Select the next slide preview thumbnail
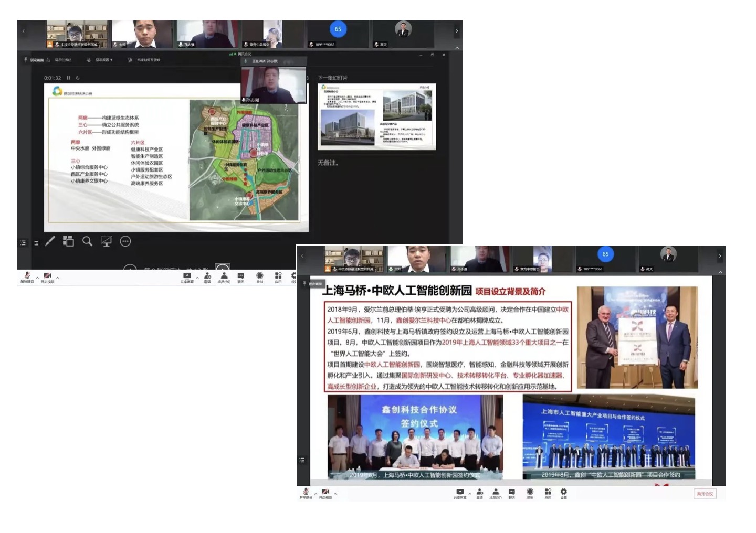 click(377, 116)
